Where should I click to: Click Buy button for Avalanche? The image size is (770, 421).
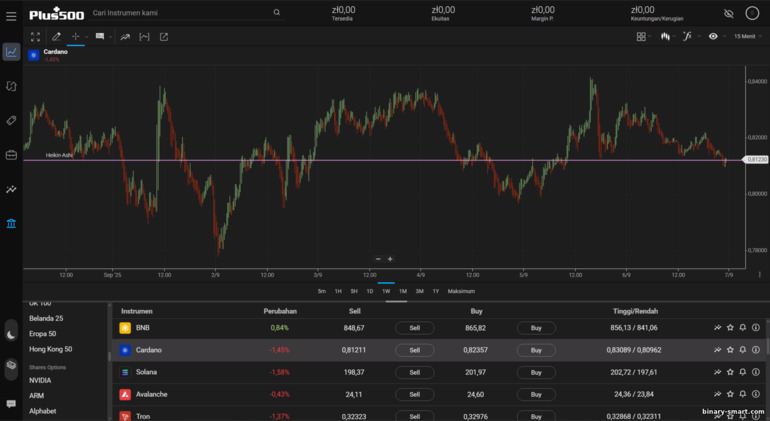tap(536, 394)
